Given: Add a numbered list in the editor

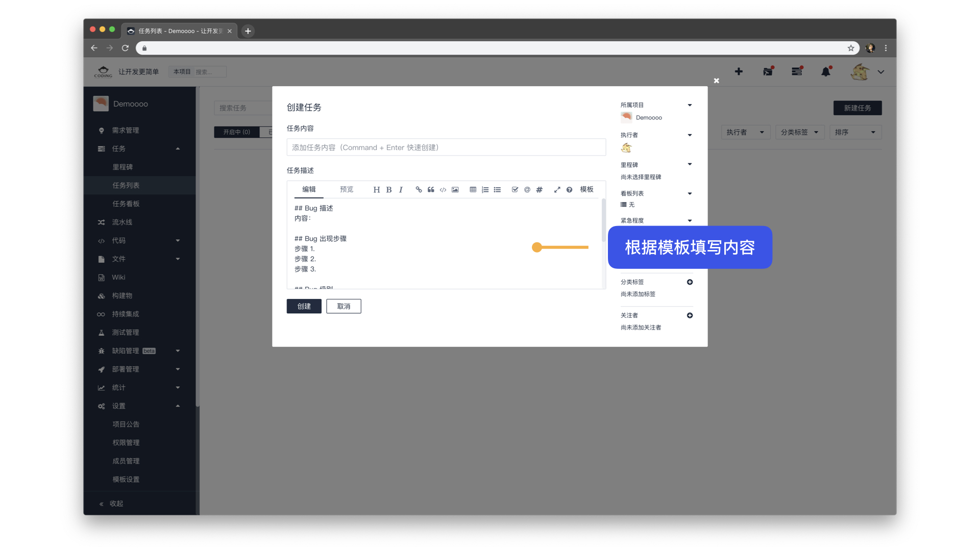Looking at the screenshot, I should [485, 190].
